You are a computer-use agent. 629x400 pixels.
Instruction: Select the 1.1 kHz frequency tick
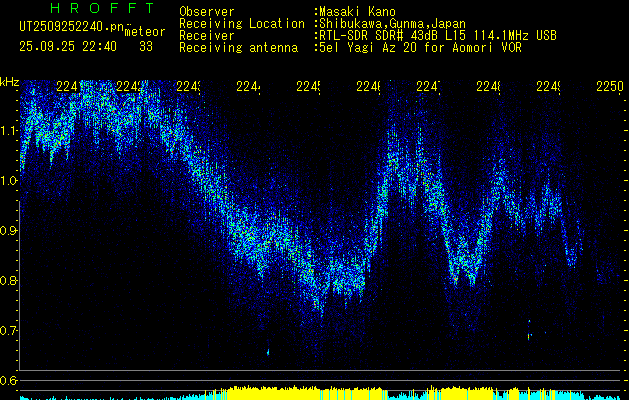pos(9,130)
